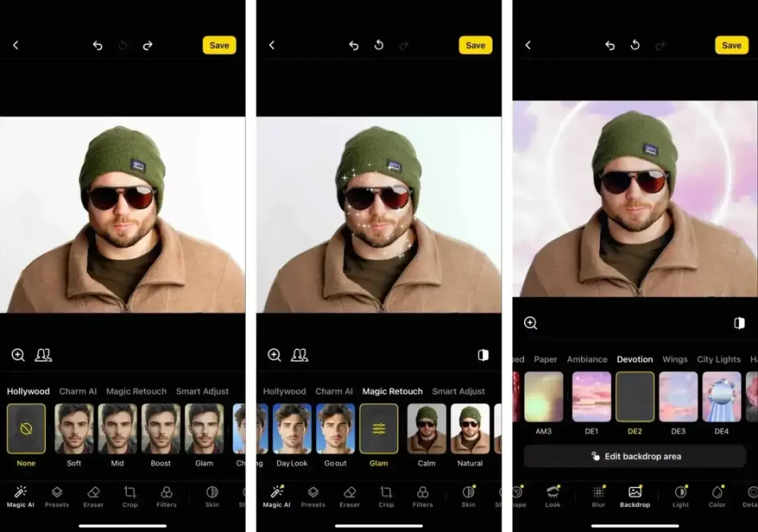Open Filters in the middle screen toolbar
Screen dimensions: 758x532
pyautogui.click(x=423, y=497)
